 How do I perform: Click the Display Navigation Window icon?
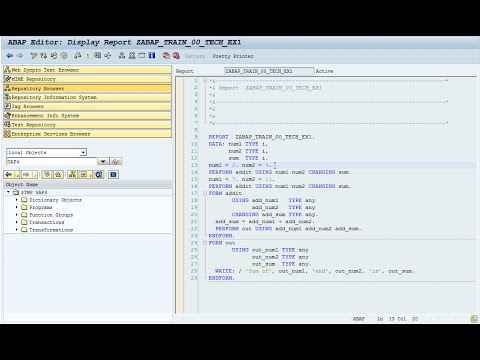(x=132, y=56)
